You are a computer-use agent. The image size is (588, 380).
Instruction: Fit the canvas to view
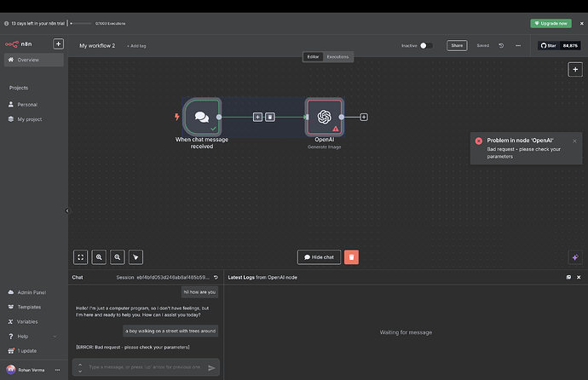(x=81, y=257)
